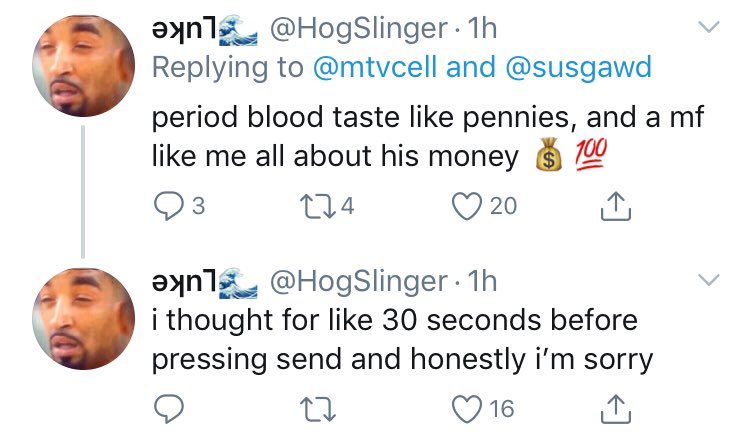Open the second tweet's apology text

[400, 340]
